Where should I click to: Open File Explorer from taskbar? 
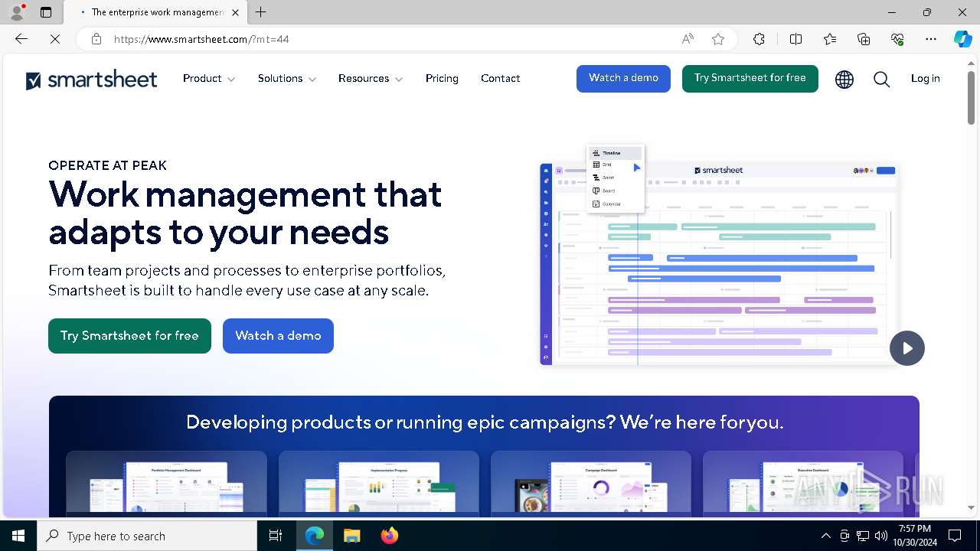(x=351, y=536)
